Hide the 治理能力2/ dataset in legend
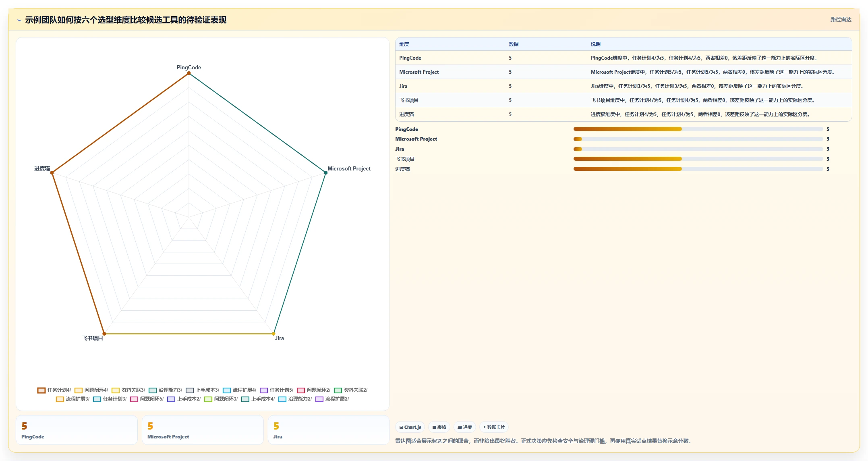Image resolution: width=868 pixels, height=461 pixels. 295,399
